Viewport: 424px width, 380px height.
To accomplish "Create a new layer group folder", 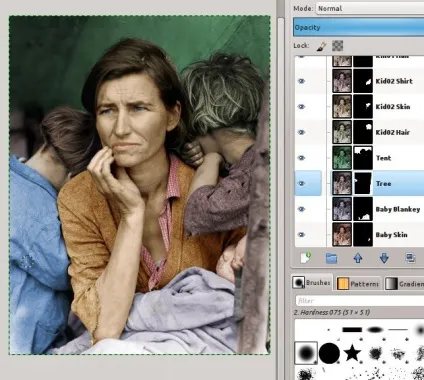I will pyautogui.click(x=331, y=258).
